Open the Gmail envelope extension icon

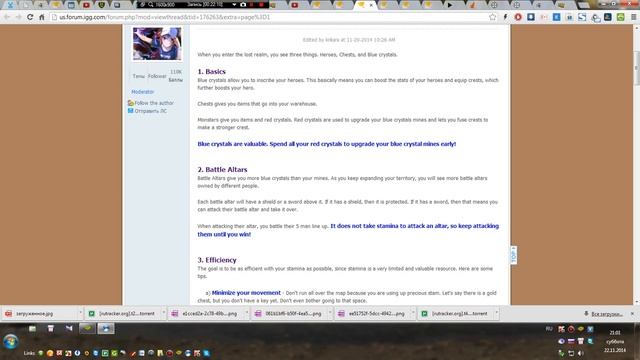(x=544, y=17)
